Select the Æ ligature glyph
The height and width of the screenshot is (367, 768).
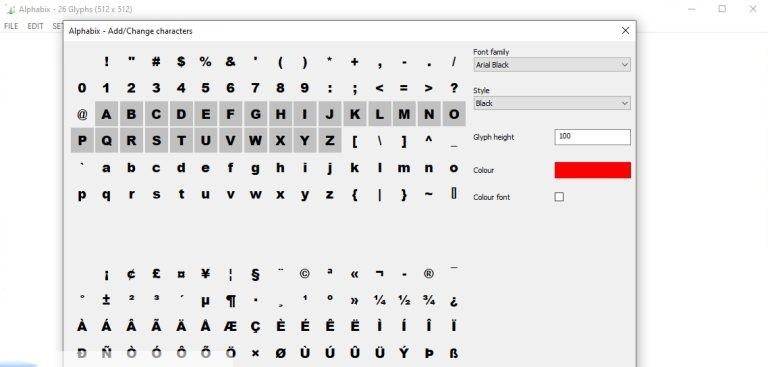(230, 326)
